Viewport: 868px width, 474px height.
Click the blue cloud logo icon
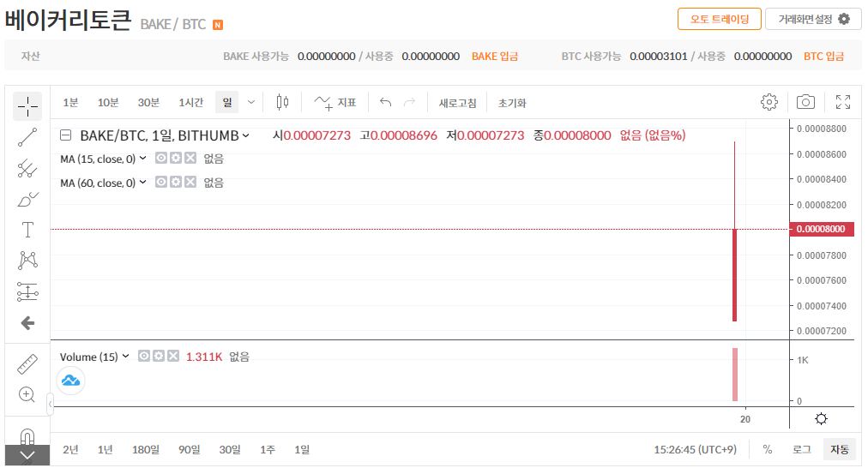(x=71, y=381)
